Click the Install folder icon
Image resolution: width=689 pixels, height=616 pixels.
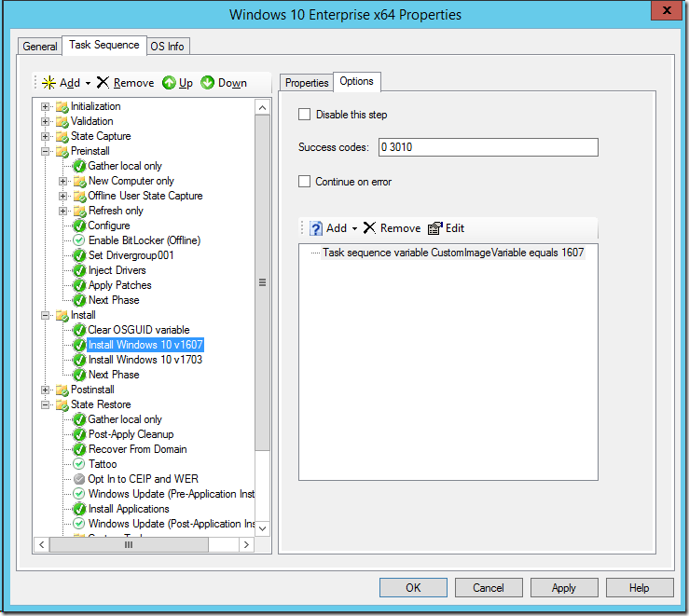[x=62, y=316]
